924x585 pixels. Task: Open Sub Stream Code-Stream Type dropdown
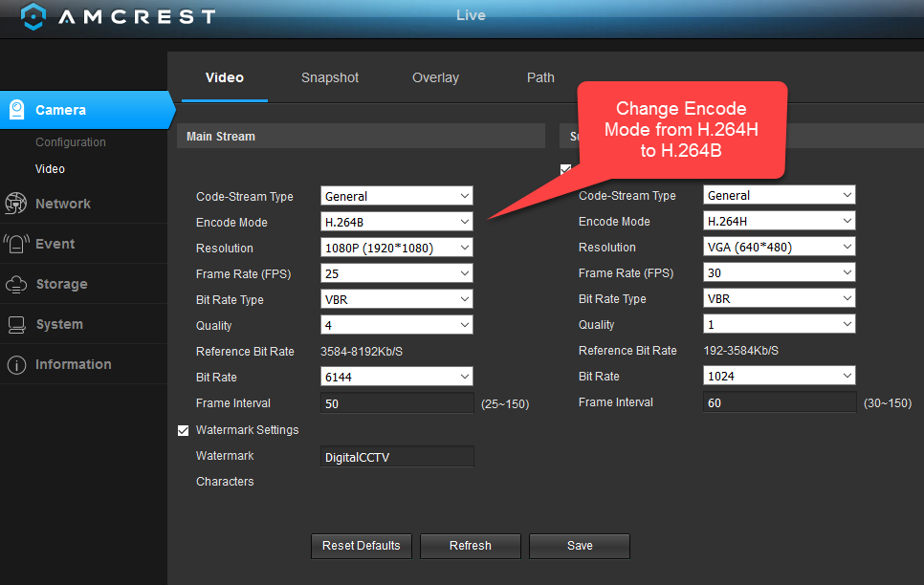pos(779,196)
